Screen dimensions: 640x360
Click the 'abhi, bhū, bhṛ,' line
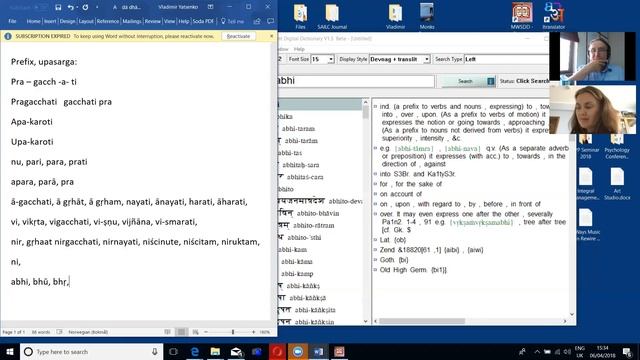[40, 282]
